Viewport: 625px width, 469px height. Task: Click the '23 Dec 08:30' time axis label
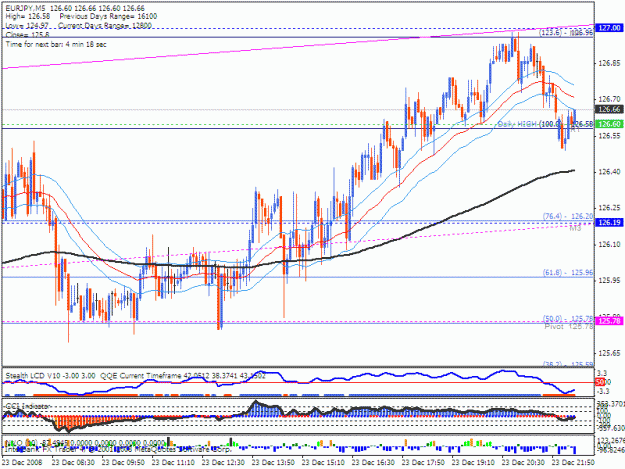tap(73, 463)
